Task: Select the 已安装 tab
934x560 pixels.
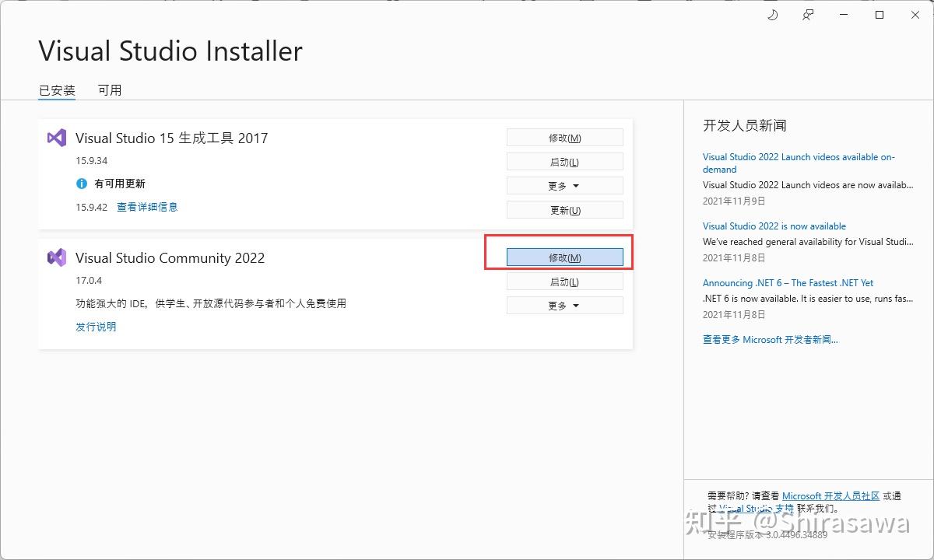Action: [x=55, y=89]
